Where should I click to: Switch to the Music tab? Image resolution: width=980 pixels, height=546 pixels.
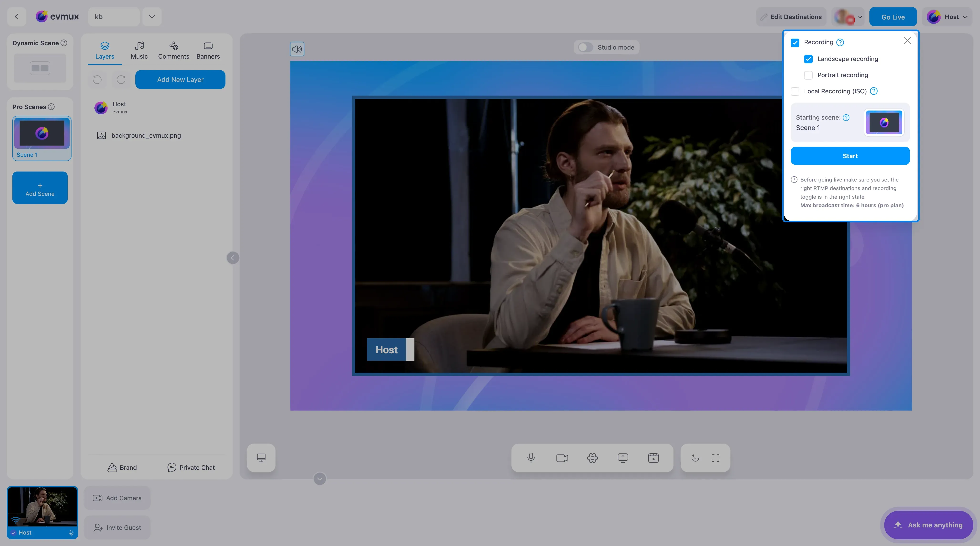click(139, 51)
